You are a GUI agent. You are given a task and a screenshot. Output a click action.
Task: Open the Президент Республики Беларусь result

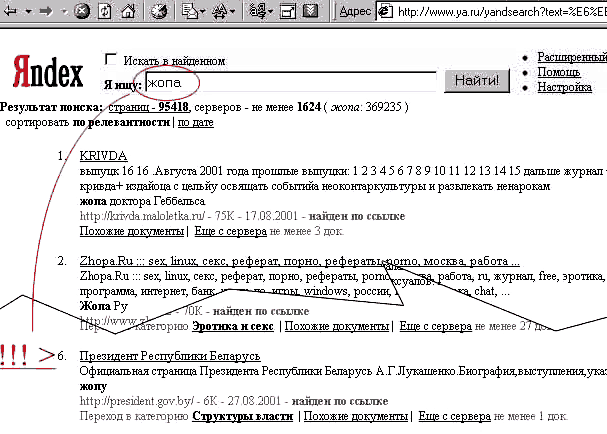point(170,356)
